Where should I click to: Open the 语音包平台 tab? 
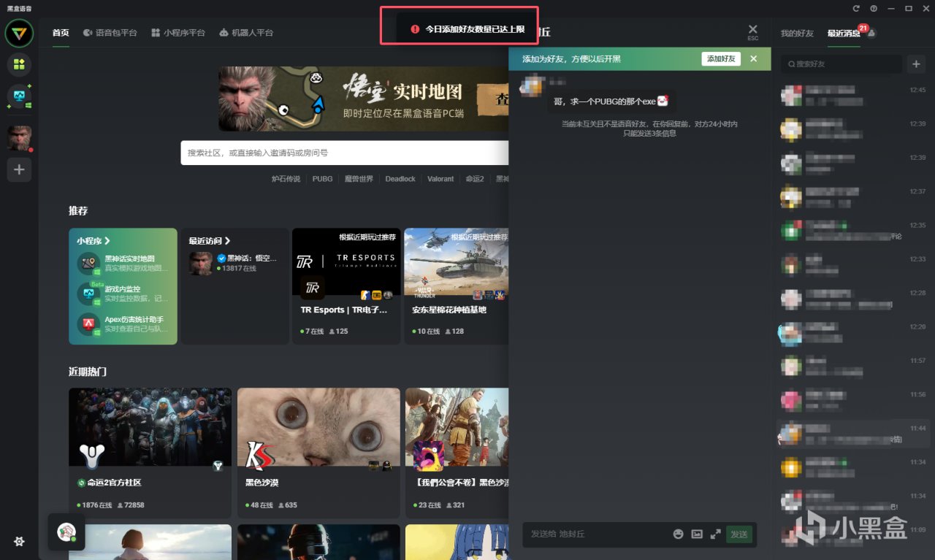coord(110,33)
